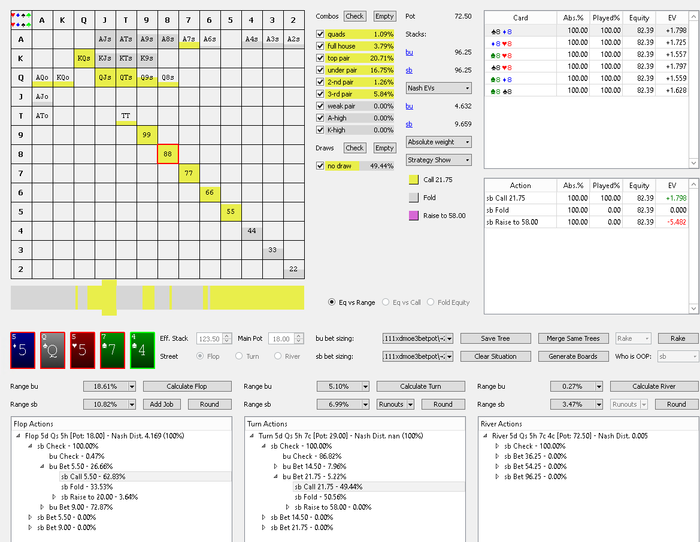Click the Rake button
The image size is (700, 542).
[678, 338]
